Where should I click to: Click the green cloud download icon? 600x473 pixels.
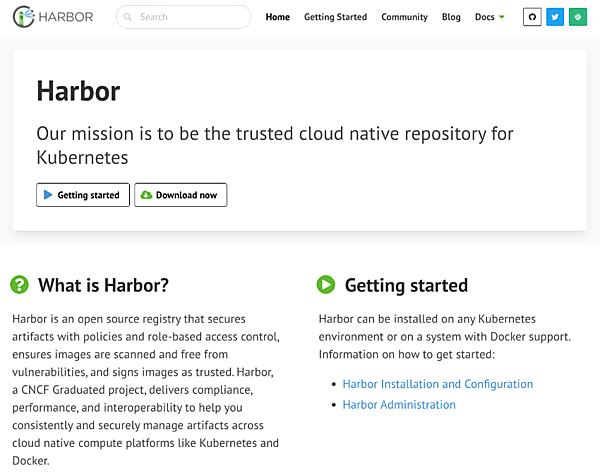click(x=145, y=195)
